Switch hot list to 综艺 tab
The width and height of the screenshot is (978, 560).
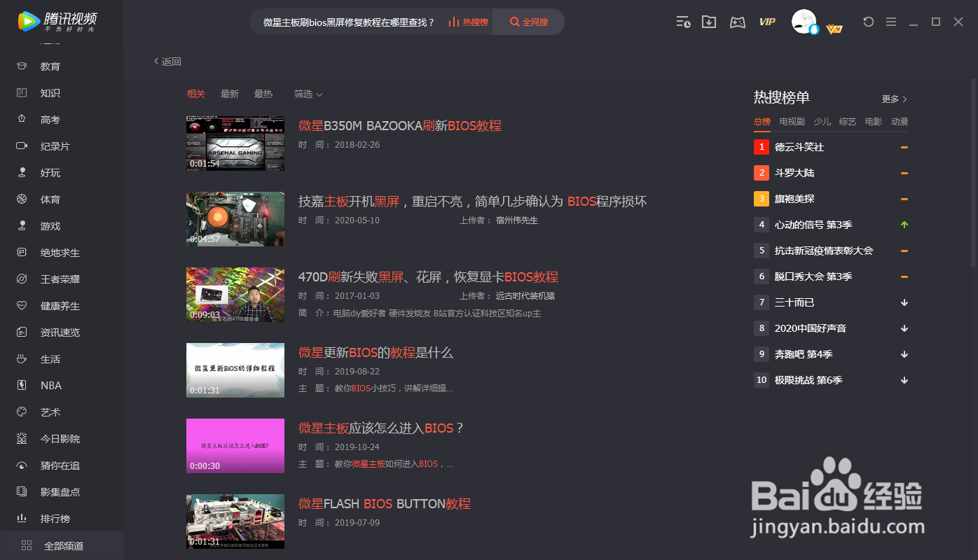coord(848,122)
